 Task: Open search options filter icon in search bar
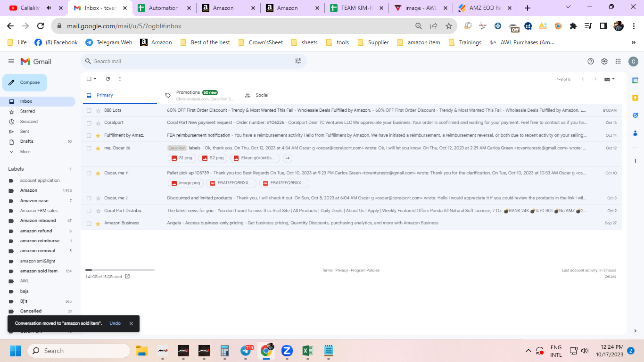click(x=298, y=61)
